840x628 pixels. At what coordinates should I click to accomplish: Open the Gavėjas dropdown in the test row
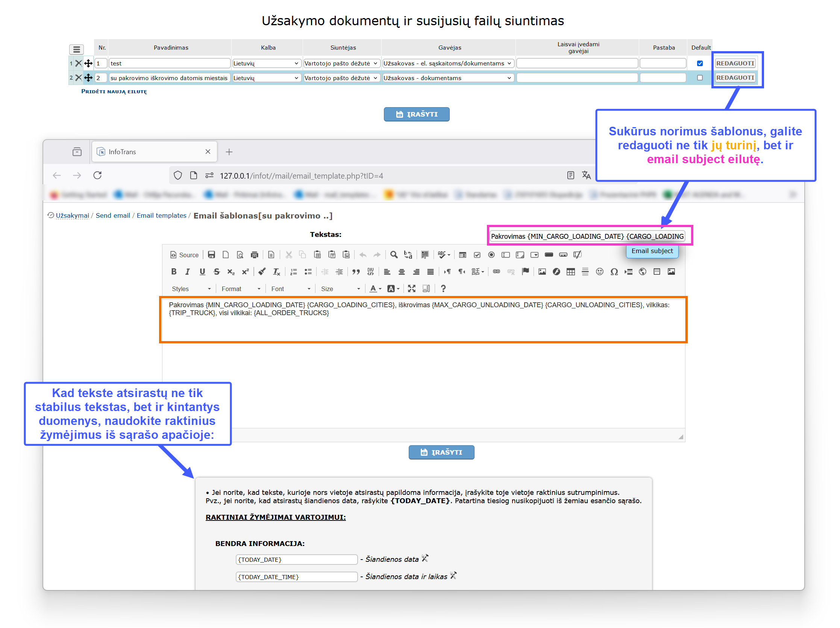[x=448, y=64]
